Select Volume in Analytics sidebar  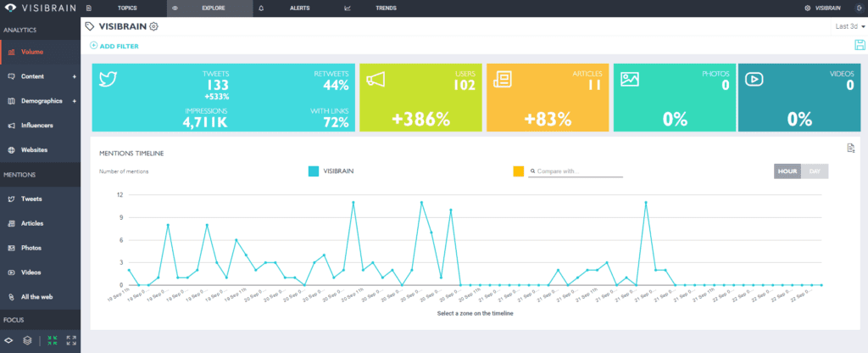[x=41, y=52]
